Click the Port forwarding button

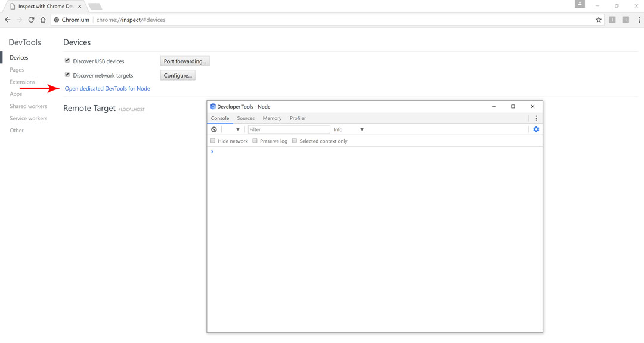(185, 61)
